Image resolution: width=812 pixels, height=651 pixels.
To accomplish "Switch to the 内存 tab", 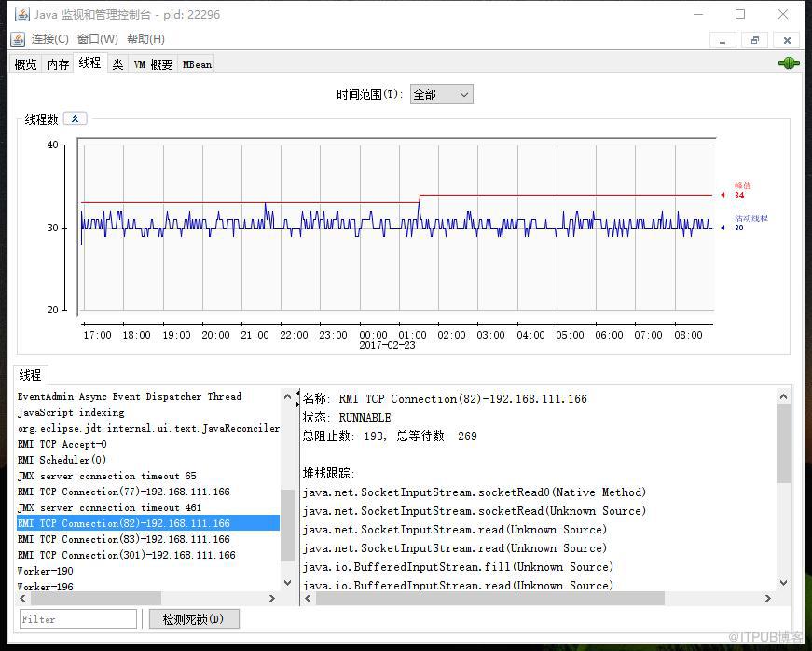I will point(58,64).
